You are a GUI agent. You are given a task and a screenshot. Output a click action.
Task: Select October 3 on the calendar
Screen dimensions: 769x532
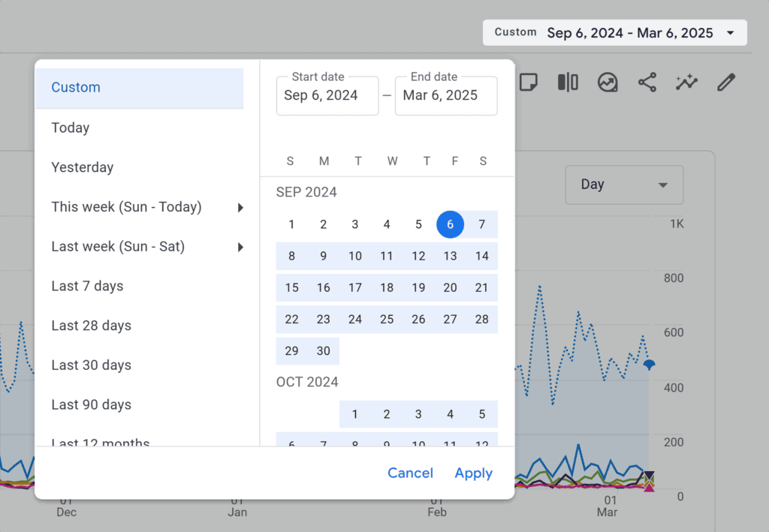click(418, 413)
